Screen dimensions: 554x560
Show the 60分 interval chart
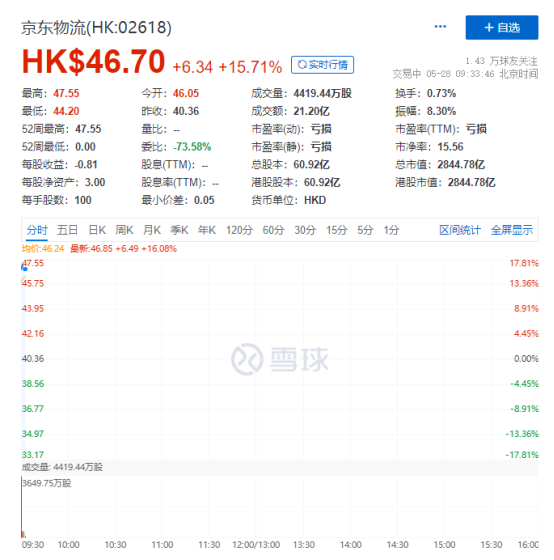(273, 230)
